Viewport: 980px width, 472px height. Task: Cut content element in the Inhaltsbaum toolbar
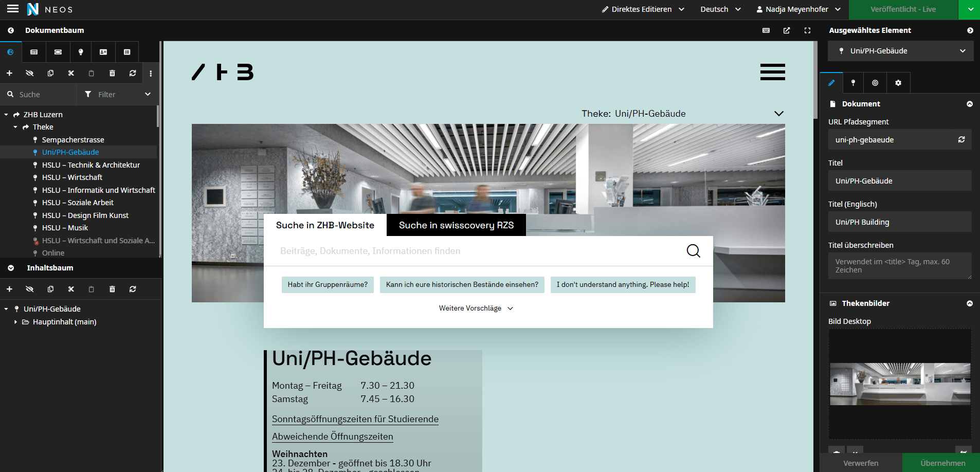71,289
